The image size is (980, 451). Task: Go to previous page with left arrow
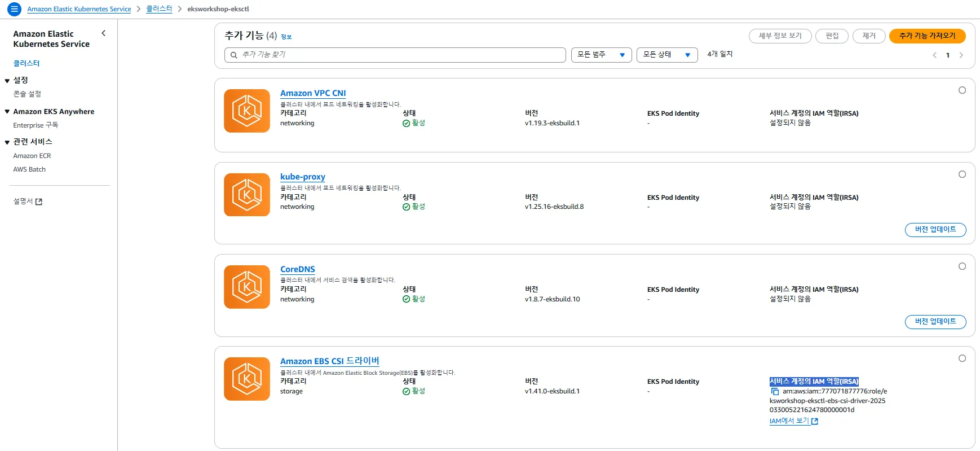[934, 55]
